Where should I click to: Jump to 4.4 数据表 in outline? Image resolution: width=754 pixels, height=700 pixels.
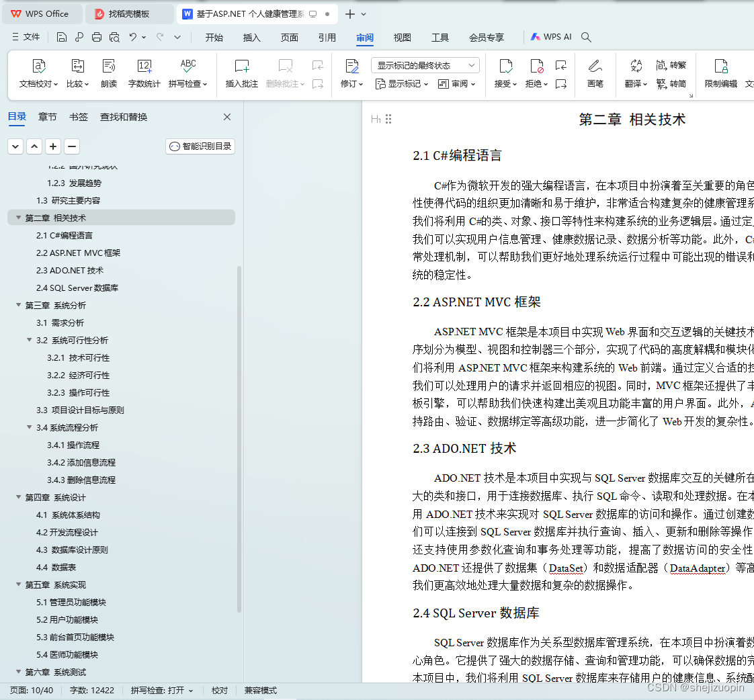56,567
